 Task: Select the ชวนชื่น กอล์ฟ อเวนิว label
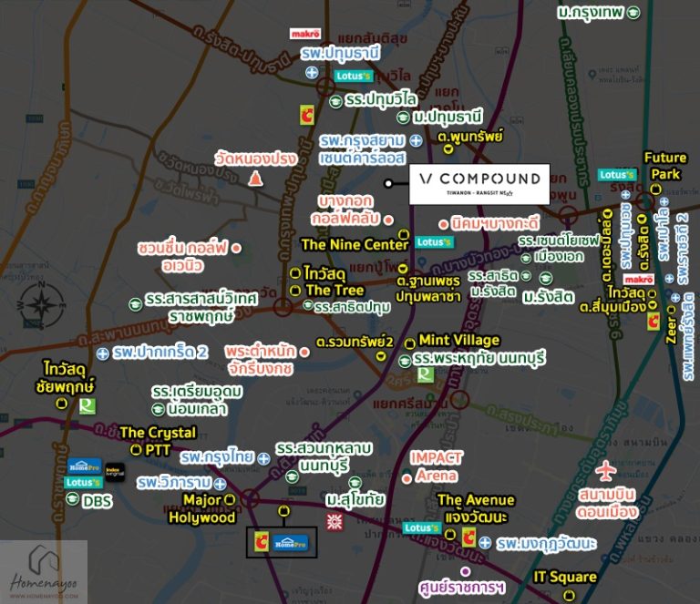click(182, 257)
